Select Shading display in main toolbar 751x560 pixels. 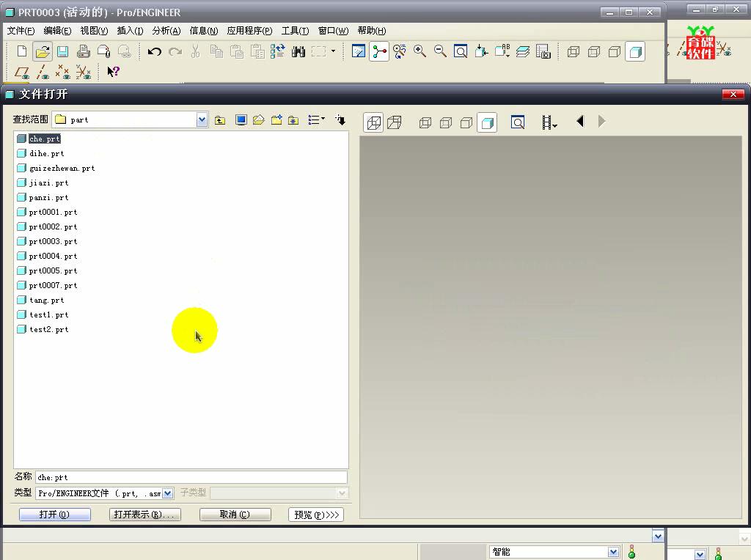(636, 51)
